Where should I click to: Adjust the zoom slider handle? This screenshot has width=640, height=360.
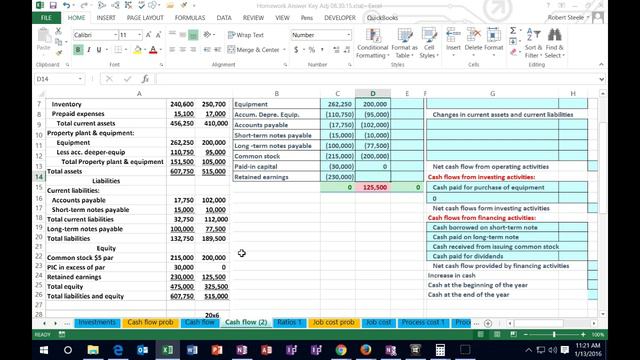(x=554, y=334)
